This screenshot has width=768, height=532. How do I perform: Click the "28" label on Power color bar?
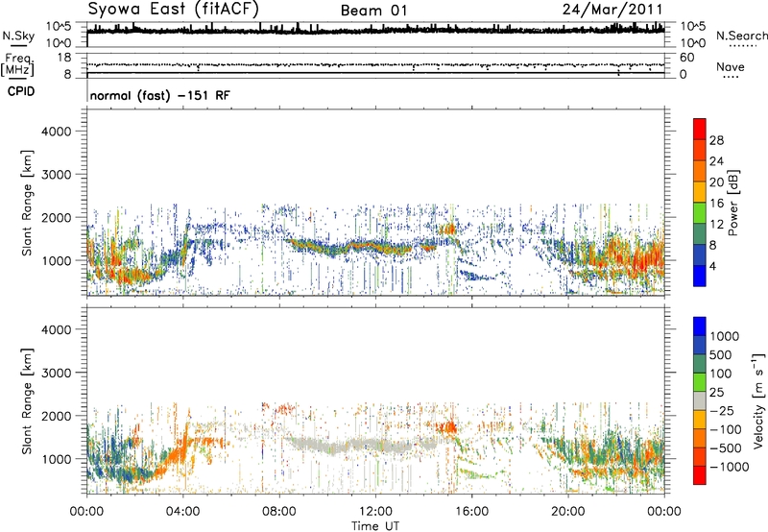(716, 140)
